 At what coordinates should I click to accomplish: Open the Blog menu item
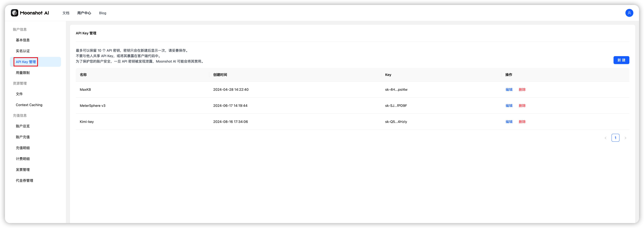(x=102, y=13)
